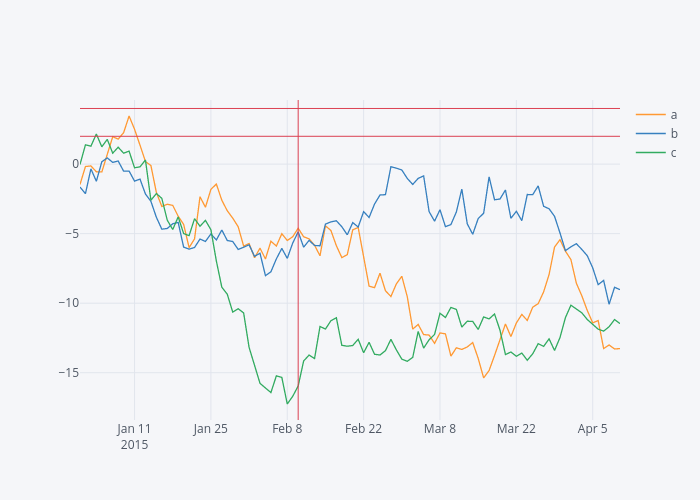The width and height of the screenshot is (700, 500).
Task: Select the −10 y-axis label
Action: [68, 303]
